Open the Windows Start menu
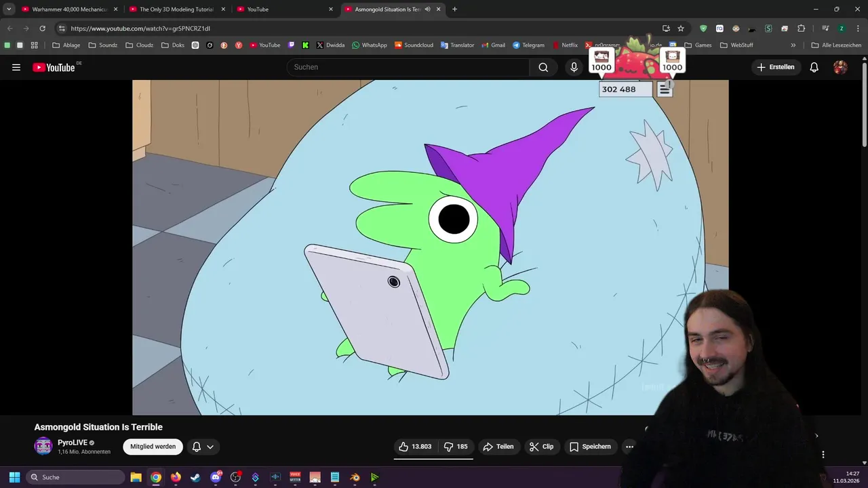868x488 pixels. (14, 477)
